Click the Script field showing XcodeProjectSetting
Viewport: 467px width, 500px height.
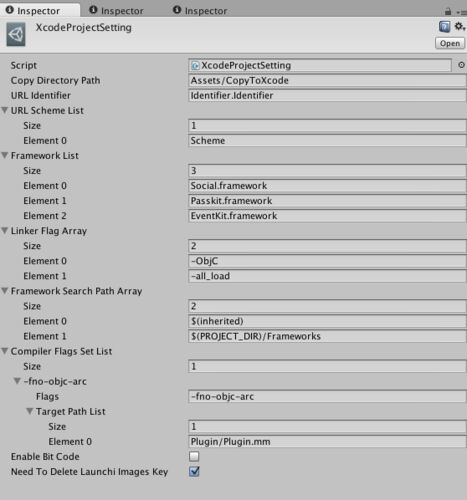(x=320, y=65)
